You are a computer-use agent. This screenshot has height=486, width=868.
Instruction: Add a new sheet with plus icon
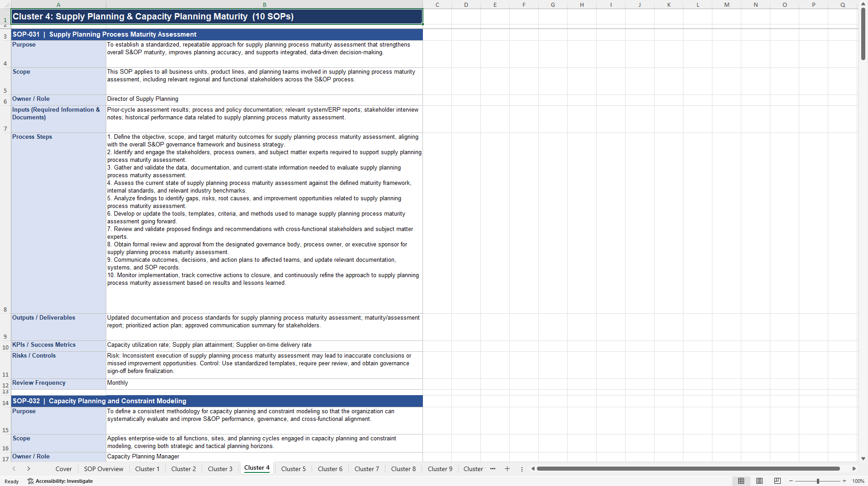click(x=507, y=469)
